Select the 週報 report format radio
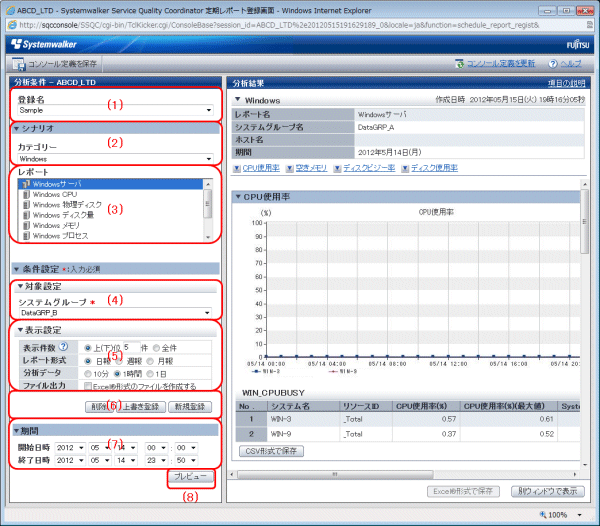 119,361
